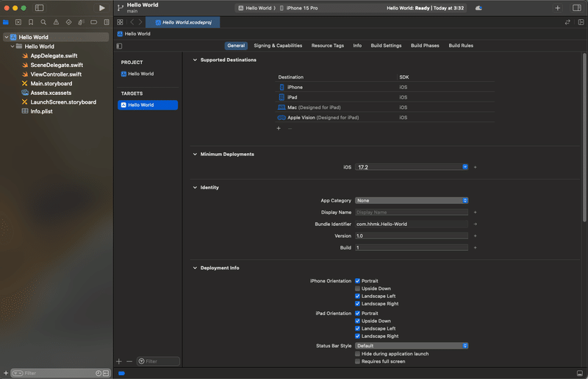Collapse the Hello World project root
The width and height of the screenshot is (588, 379).
pos(7,38)
